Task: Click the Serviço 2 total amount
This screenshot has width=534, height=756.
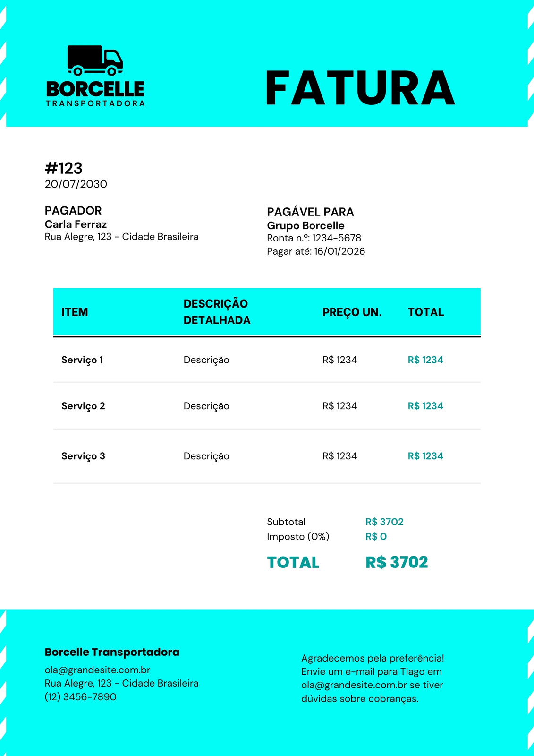Action: [425, 406]
